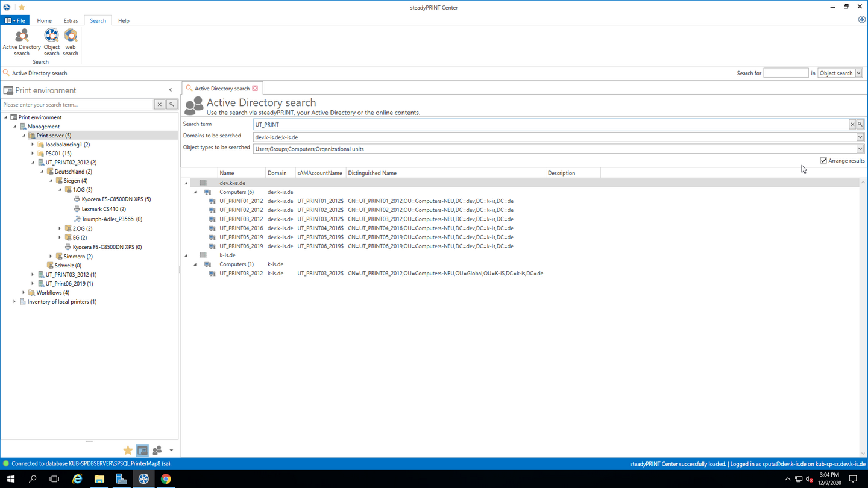Select the Triumph-Adler_P3566i (0) printer

point(112,219)
